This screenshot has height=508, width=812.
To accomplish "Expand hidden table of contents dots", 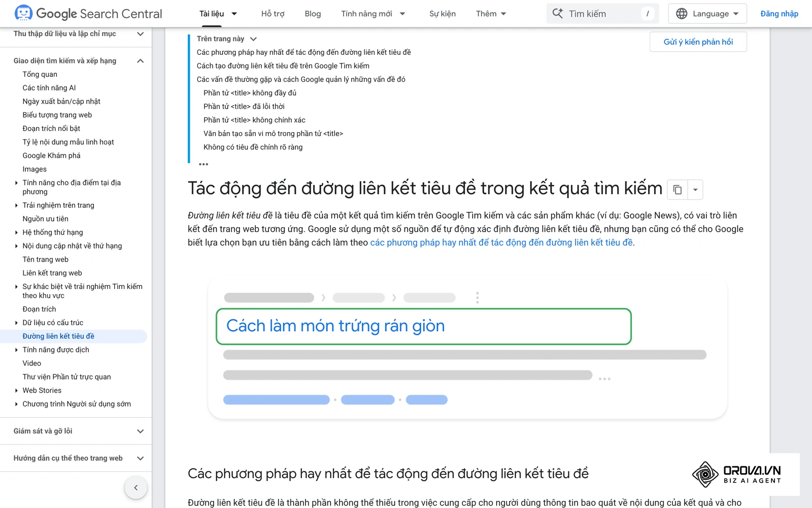I will [x=204, y=164].
